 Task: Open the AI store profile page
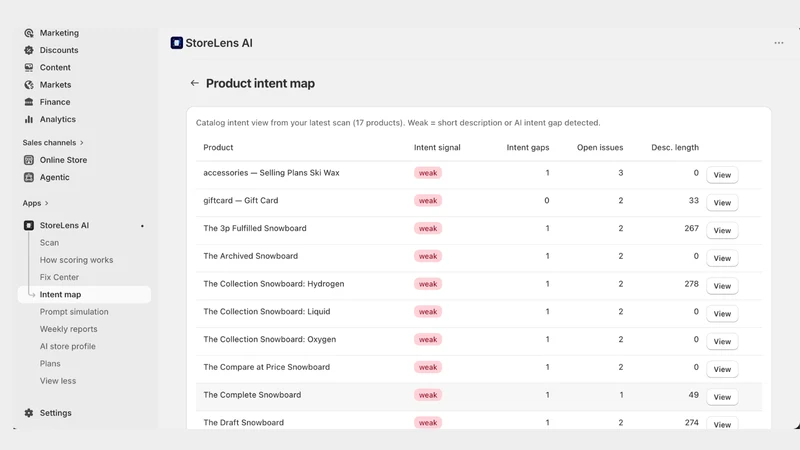pos(68,346)
